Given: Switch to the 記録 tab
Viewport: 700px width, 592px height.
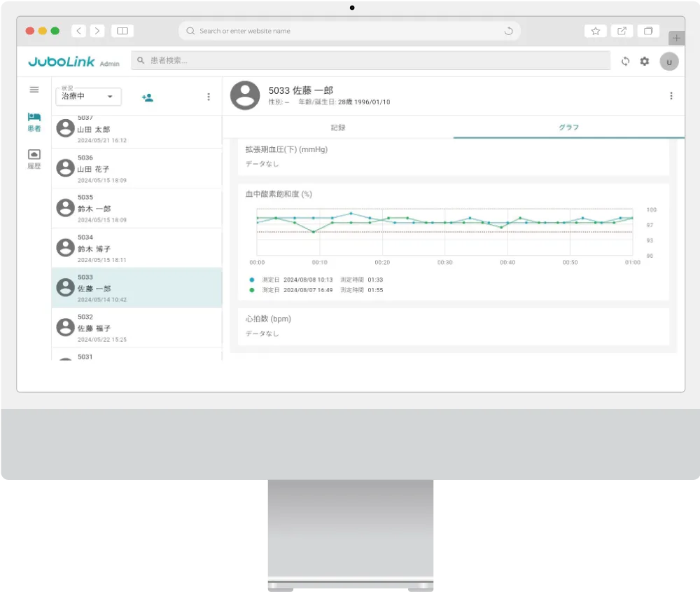Looking at the screenshot, I should (338, 128).
